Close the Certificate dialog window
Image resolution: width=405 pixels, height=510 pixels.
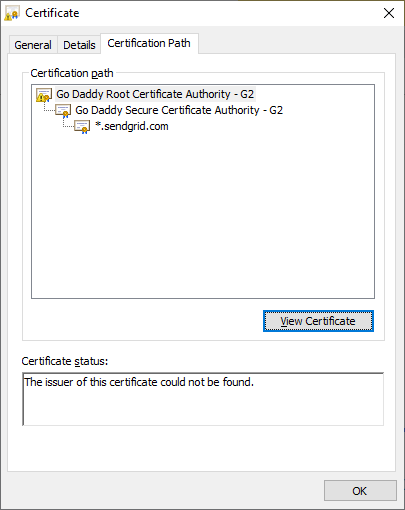pos(389,13)
